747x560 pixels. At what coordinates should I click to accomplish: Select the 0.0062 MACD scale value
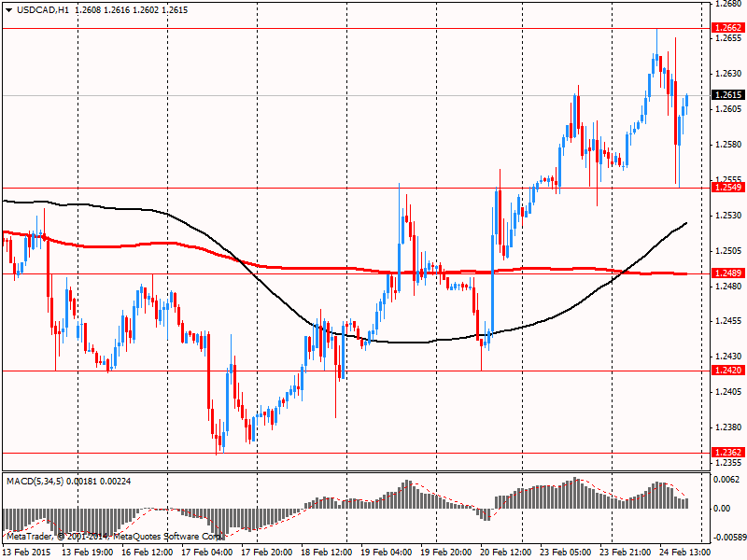726,480
